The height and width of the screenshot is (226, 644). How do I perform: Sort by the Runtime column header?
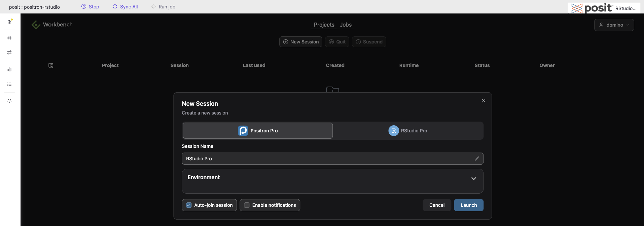point(409,65)
